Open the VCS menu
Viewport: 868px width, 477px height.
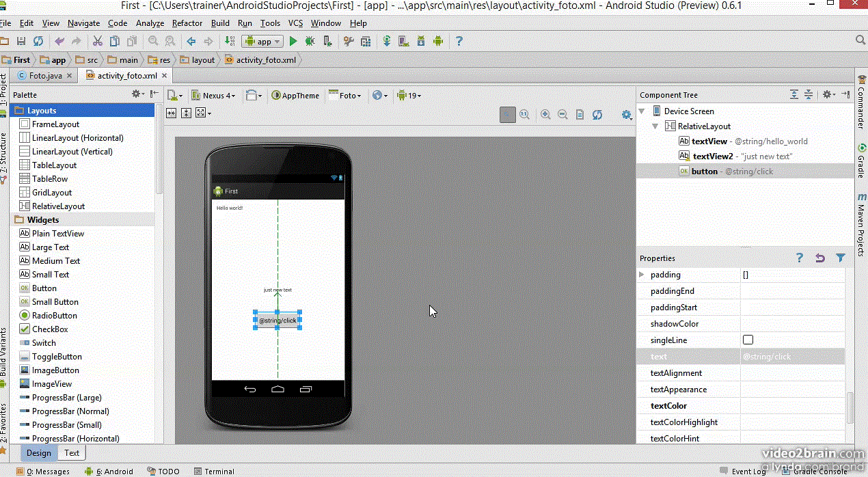[295, 23]
